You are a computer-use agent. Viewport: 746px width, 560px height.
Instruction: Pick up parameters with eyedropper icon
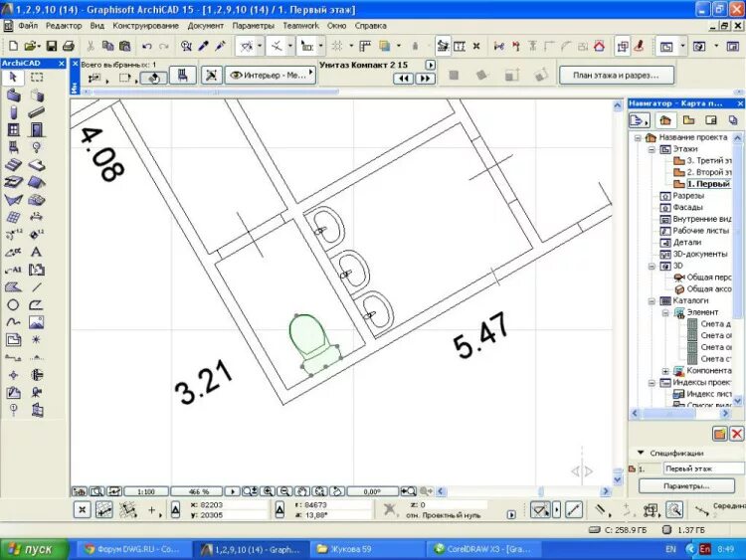pyautogui.click(x=204, y=46)
